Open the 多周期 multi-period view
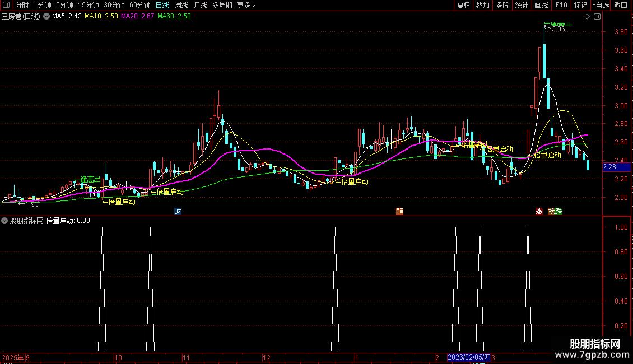The image size is (633, 364). pyautogui.click(x=222, y=5)
